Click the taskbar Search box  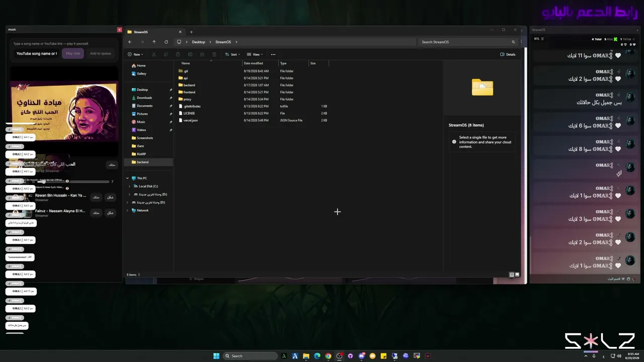[250, 356]
